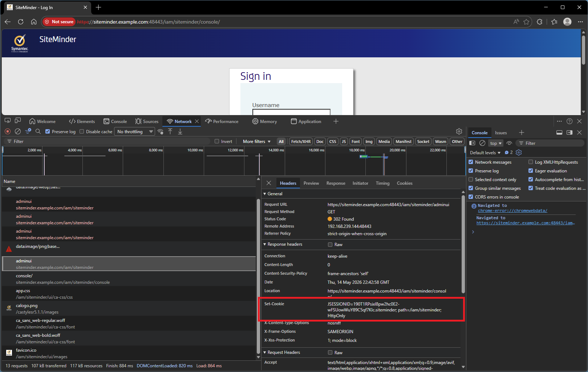Select app.css request row
This screenshot has height=372, width=588.
[129, 294]
